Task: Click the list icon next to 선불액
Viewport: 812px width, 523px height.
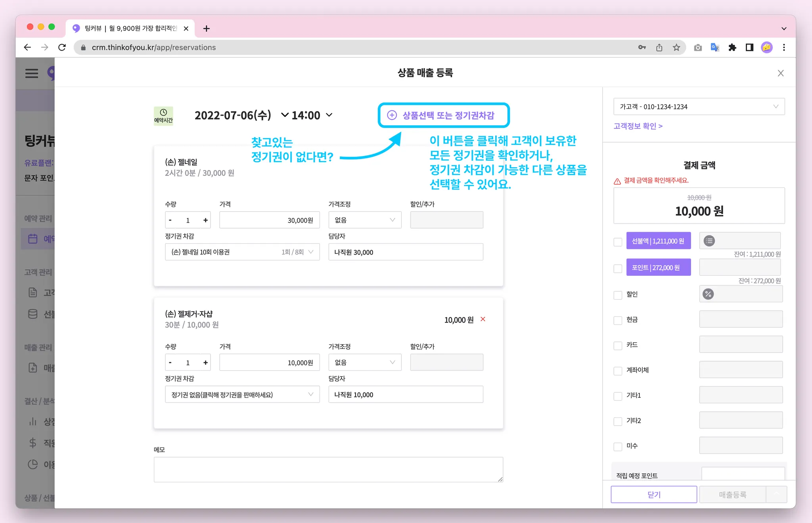Action: (709, 241)
